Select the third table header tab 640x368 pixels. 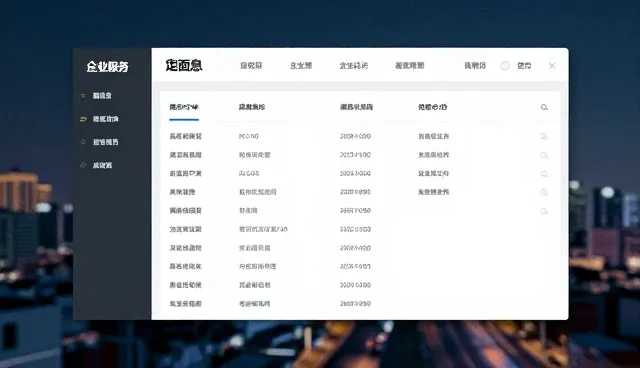point(356,107)
